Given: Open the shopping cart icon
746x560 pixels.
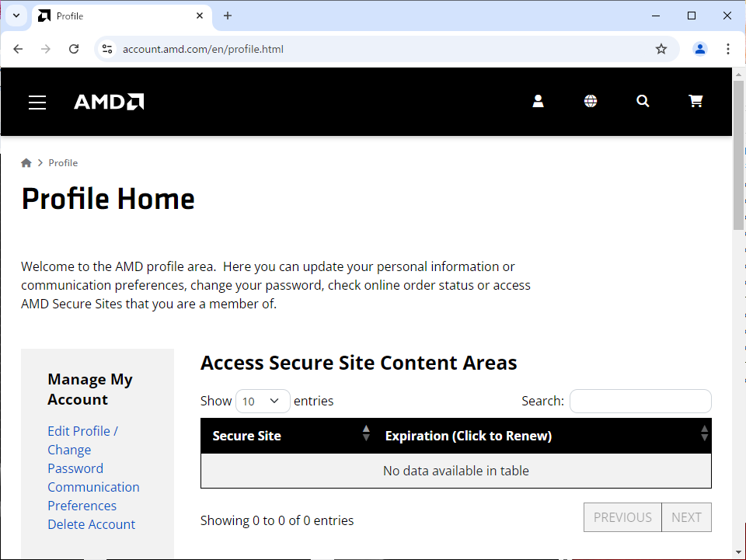Looking at the screenshot, I should [695, 101].
